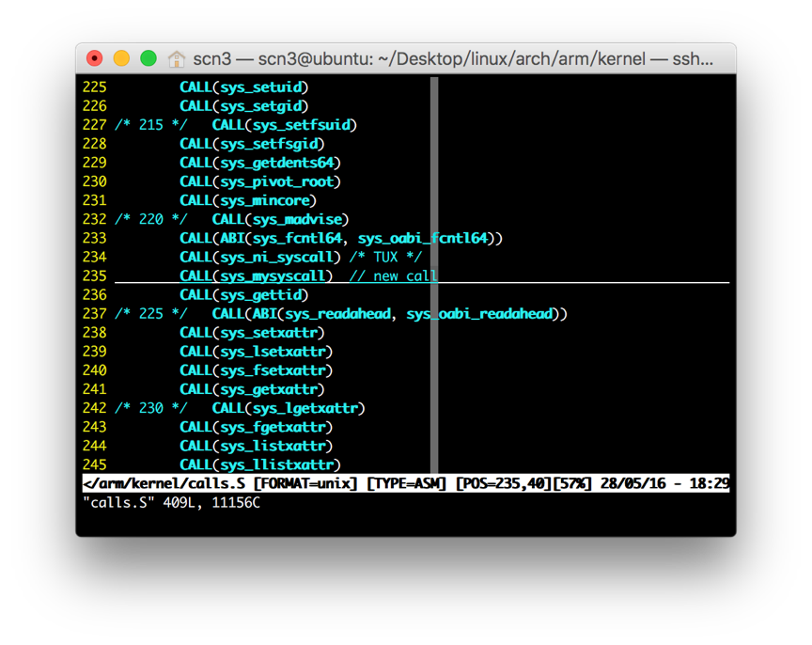The height and width of the screenshot is (645, 812).
Task: Click CALL(sys_getdents64) on line 229
Action: click(260, 163)
